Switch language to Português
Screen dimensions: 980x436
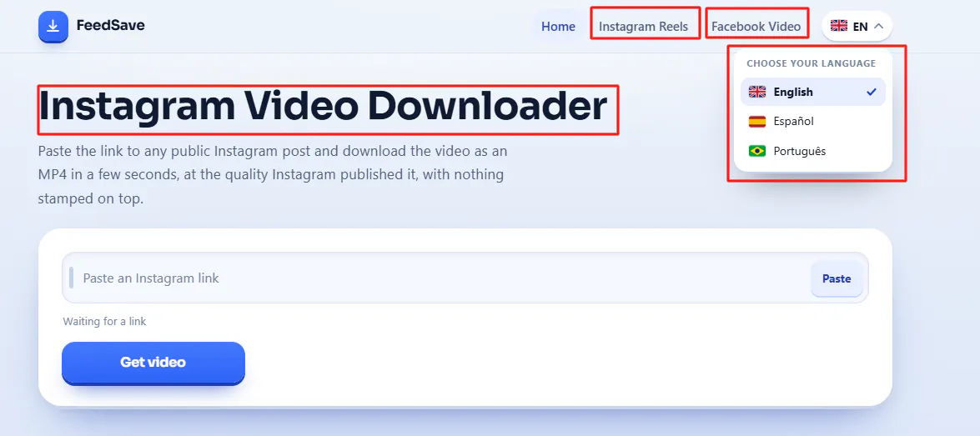813,151
